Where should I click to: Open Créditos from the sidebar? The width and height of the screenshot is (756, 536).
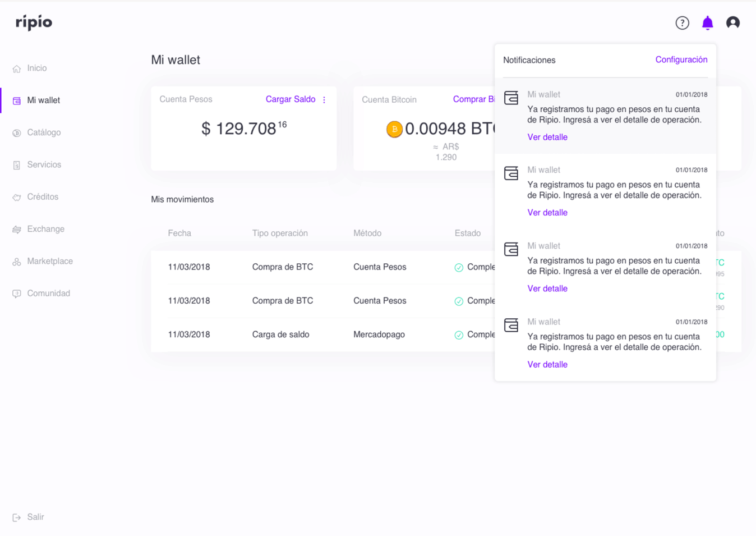[43, 196]
